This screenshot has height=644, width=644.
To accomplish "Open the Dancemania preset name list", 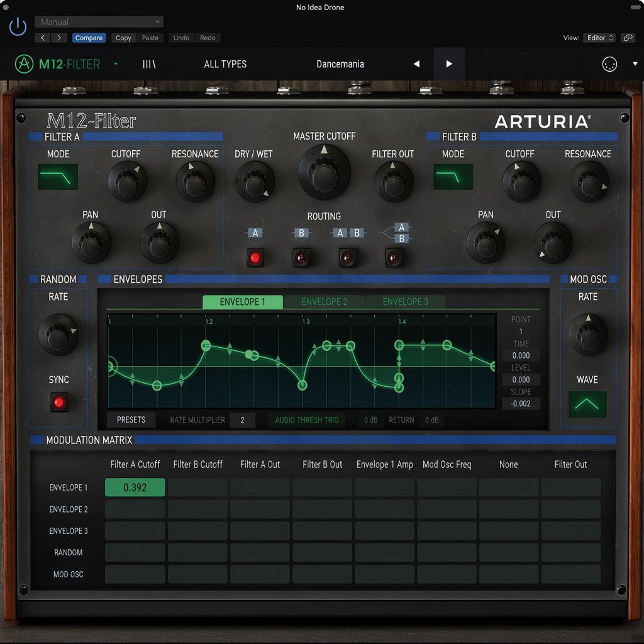I will [x=340, y=64].
